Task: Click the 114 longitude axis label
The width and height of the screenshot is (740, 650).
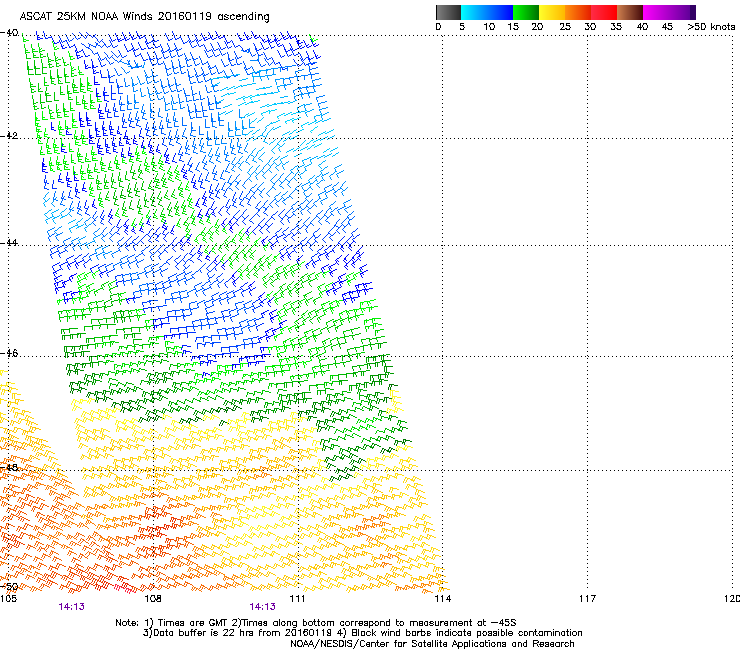Action: click(x=443, y=599)
